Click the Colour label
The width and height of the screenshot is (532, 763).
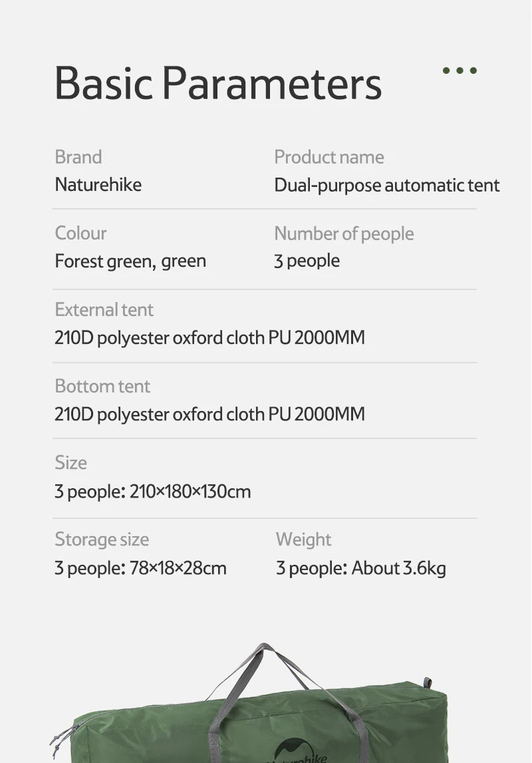coord(80,233)
